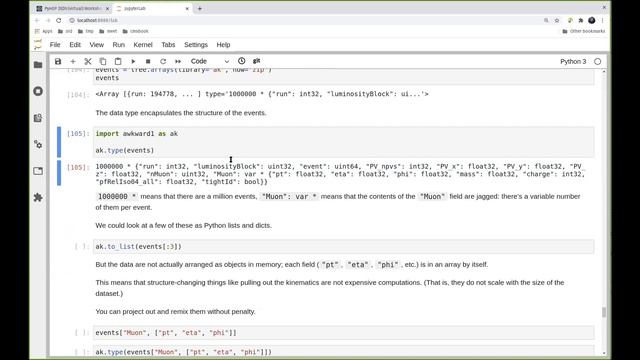
Task: Click the [104] output Array text
Action: (x=262, y=94)
